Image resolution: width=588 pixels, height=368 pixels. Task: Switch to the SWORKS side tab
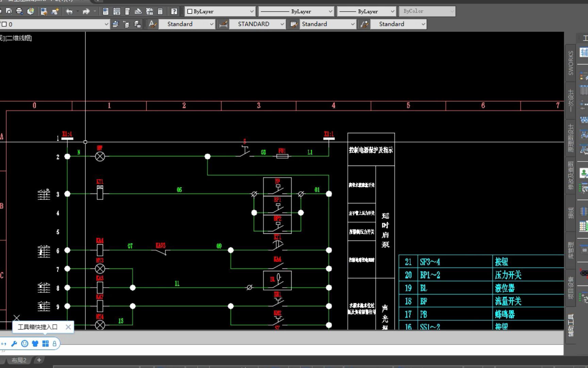(x=571, y=63)
